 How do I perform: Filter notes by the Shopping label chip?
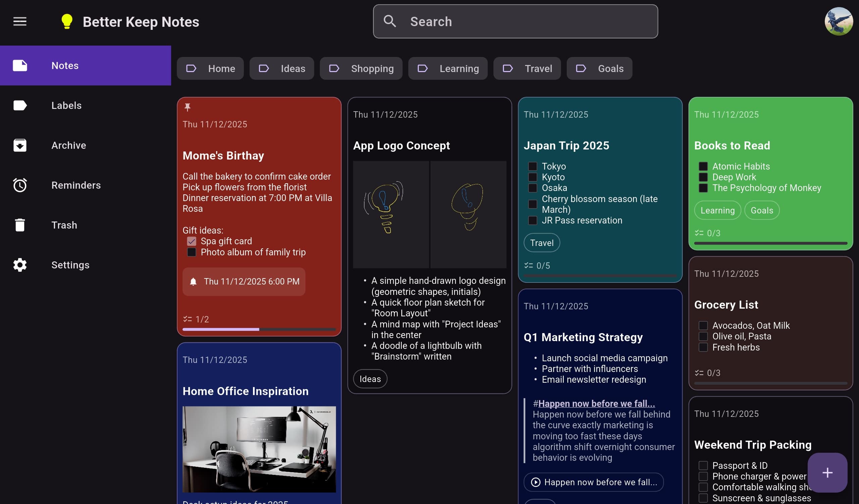coord(361,68)
